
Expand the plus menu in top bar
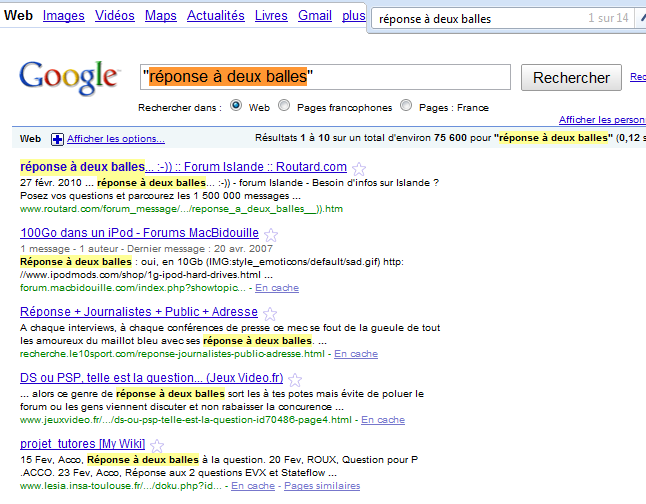pos(353,16)
